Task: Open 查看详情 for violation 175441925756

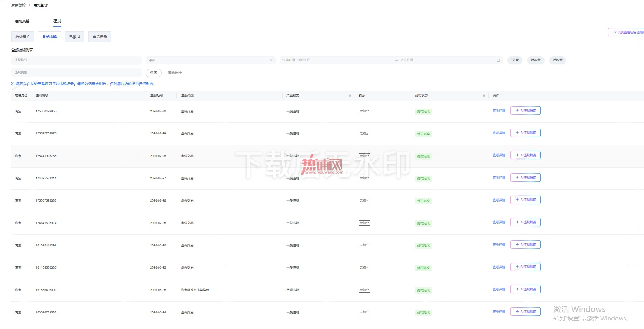Action: [499, 155]
